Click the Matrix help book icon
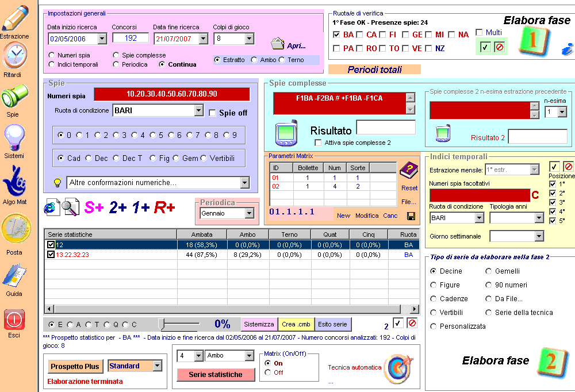The image size is (575, 392). [408, 170]
